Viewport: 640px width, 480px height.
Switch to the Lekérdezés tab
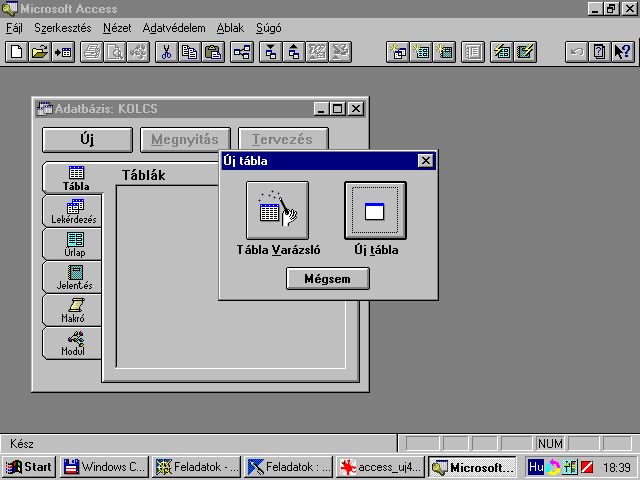tap(74, 211)
